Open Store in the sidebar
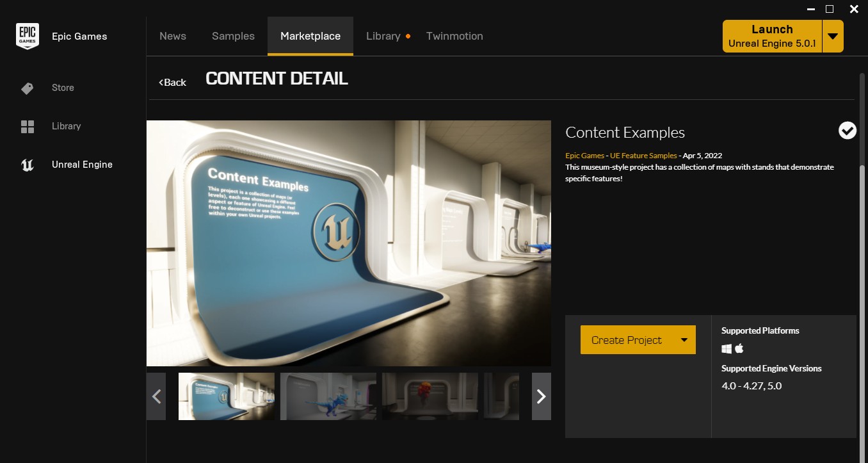 [63, 88]
